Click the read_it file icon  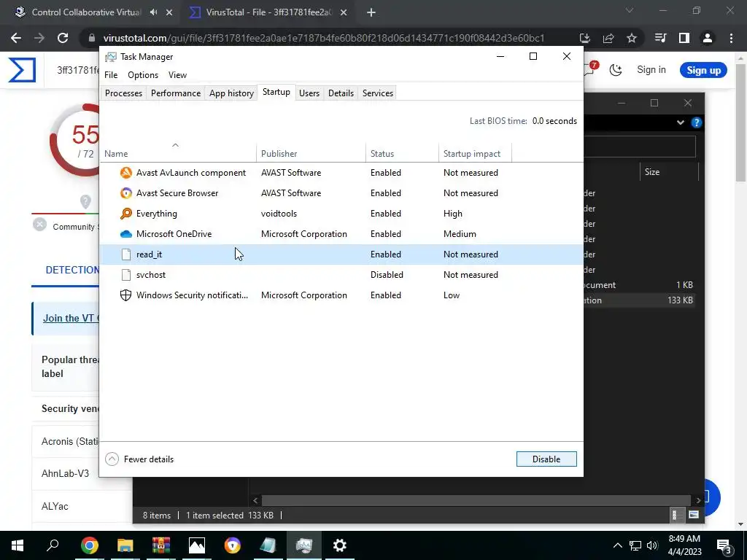(x=125, y=254)
